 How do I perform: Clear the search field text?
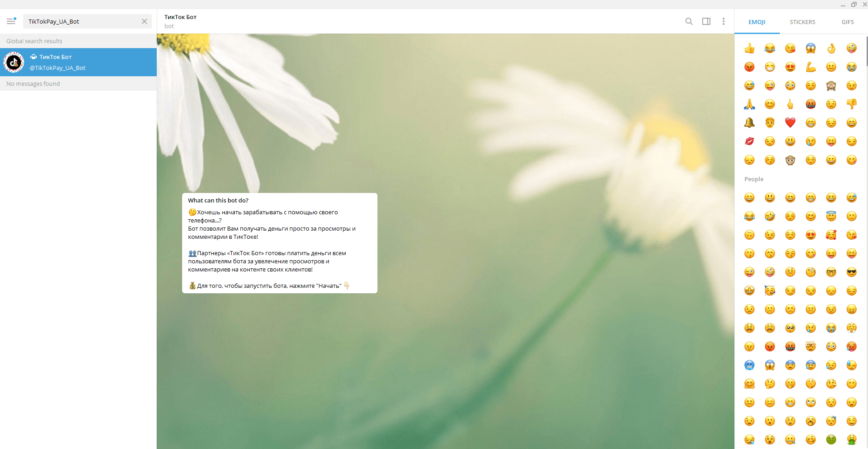coord(144,21)
